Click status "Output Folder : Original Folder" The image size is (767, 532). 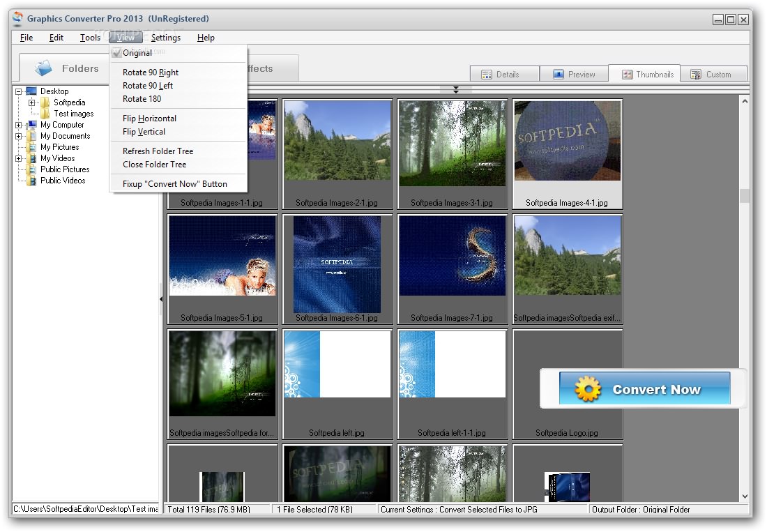click(641, 509)
